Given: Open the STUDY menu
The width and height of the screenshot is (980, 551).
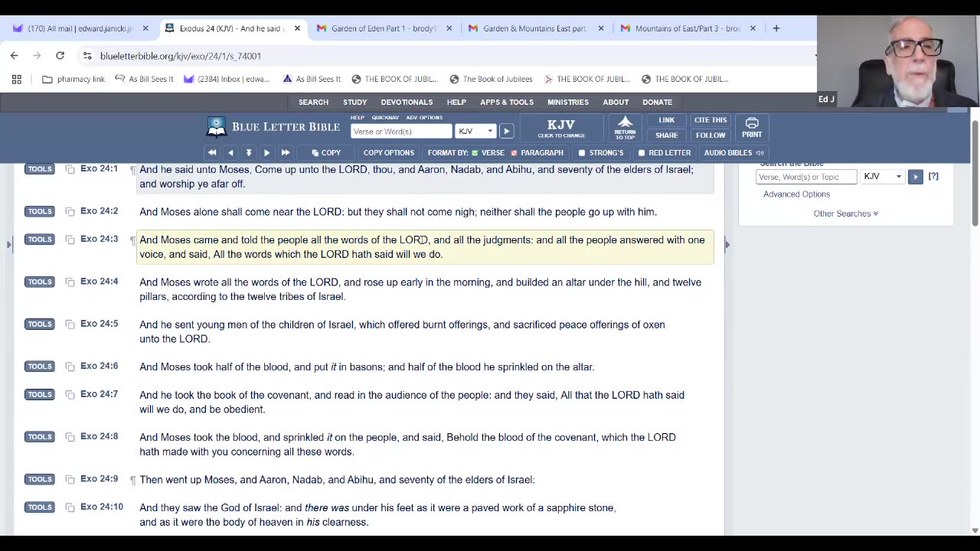Looking at the screenshot, I should [354, 102].
